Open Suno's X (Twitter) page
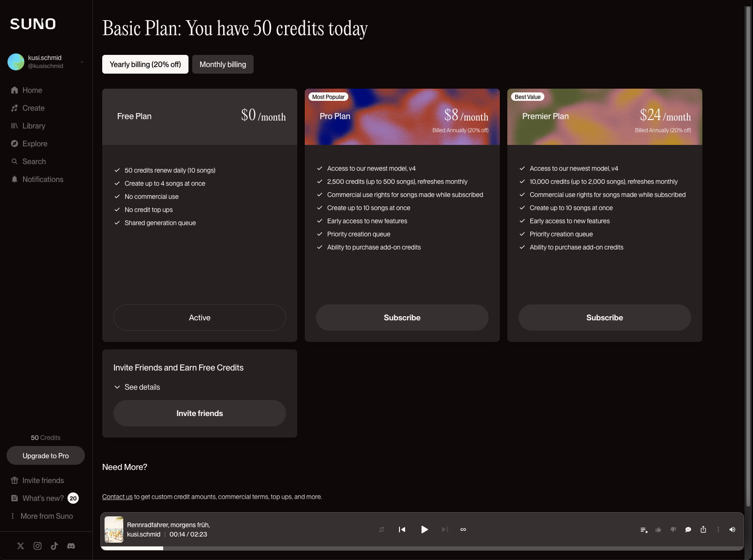 [x=21, y=546]
